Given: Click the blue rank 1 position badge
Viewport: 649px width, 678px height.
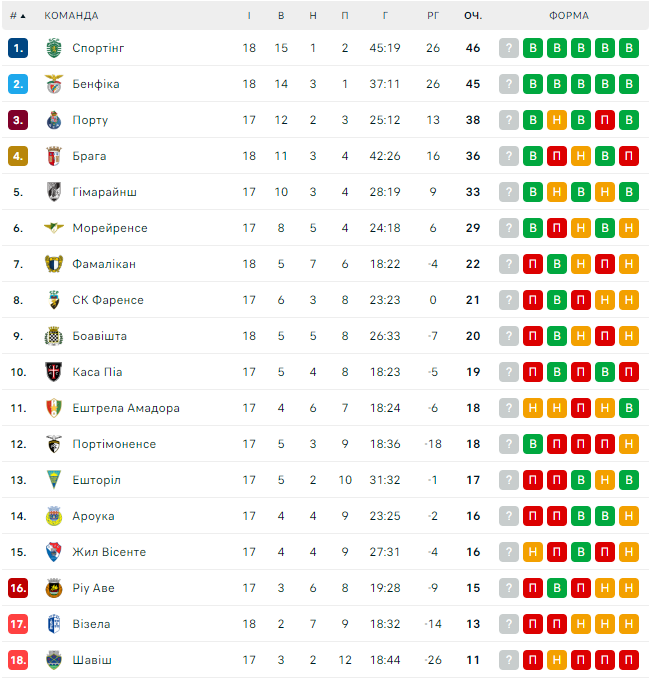Looking at the screenshot, I should (18, 48).
